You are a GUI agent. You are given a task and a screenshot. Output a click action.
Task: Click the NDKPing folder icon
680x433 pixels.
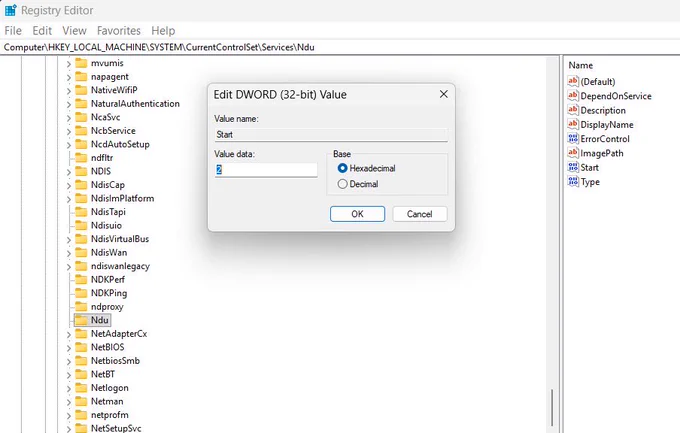click(81, 293)
